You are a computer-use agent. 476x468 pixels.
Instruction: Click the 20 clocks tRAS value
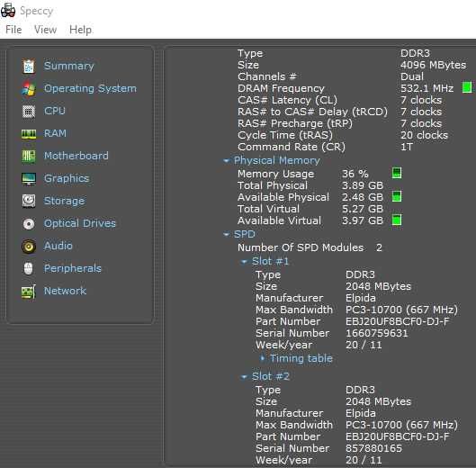(x=424, y=135)
